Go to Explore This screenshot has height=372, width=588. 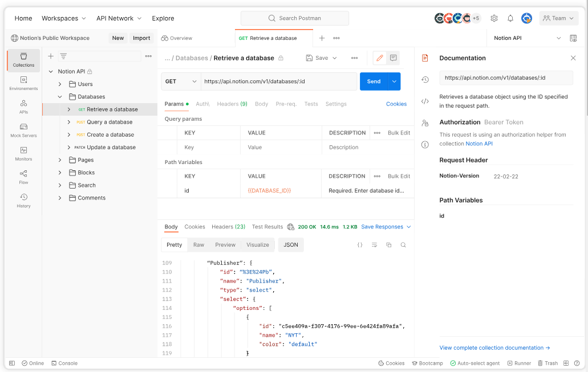163,18
